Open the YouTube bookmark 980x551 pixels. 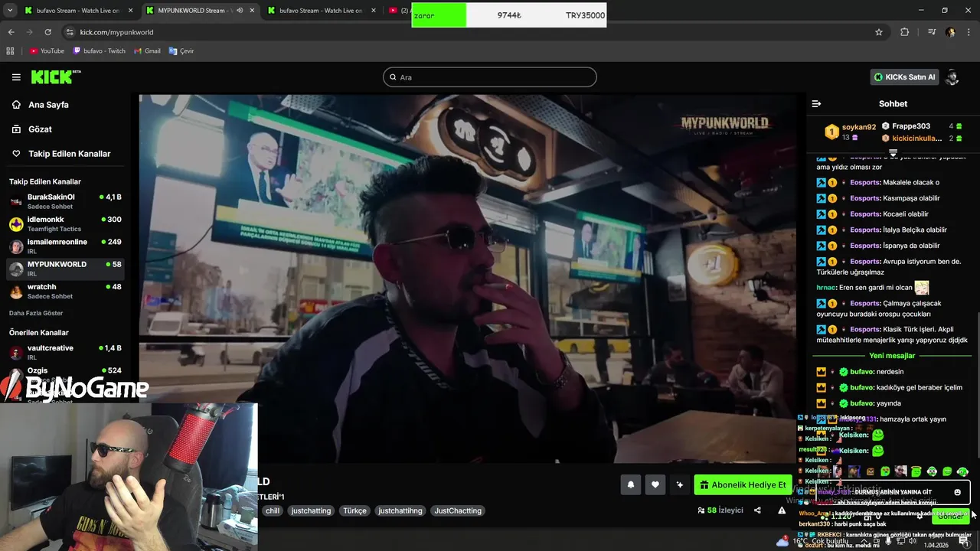tap(47, 51)
